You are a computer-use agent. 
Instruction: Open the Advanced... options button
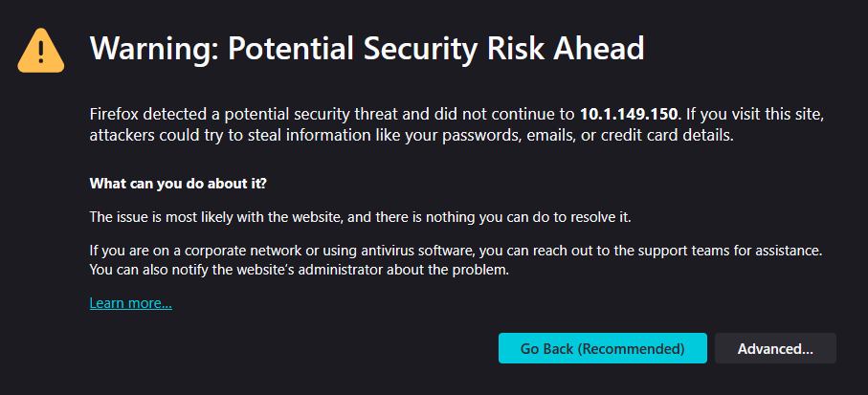pos(775,349)
